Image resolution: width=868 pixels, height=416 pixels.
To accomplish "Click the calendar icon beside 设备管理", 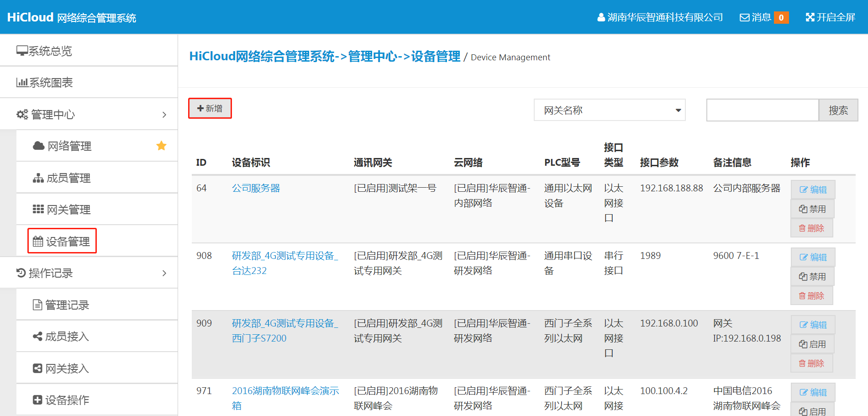I will 39,241.
